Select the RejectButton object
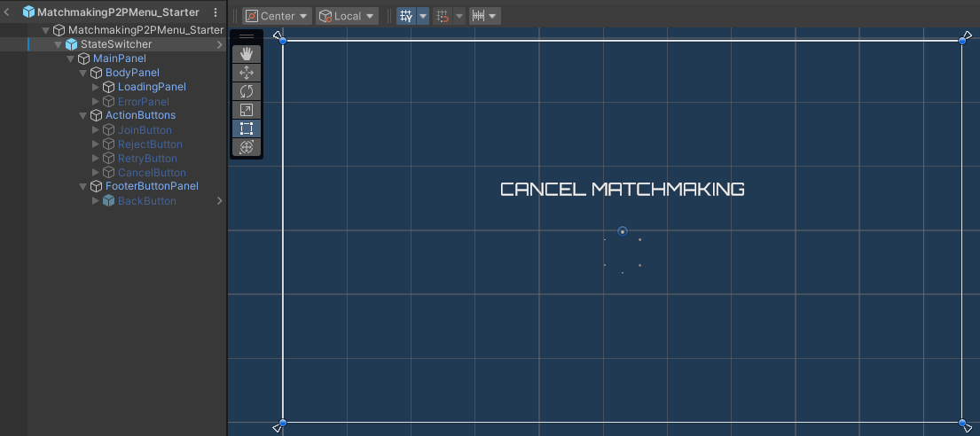The image size is (980, 436). [150, 144]
